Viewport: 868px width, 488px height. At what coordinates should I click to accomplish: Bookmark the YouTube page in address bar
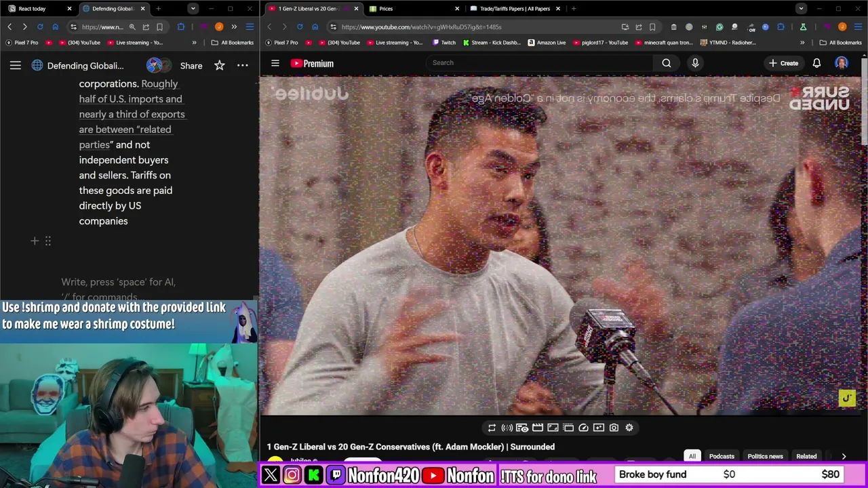click(652, 26)
